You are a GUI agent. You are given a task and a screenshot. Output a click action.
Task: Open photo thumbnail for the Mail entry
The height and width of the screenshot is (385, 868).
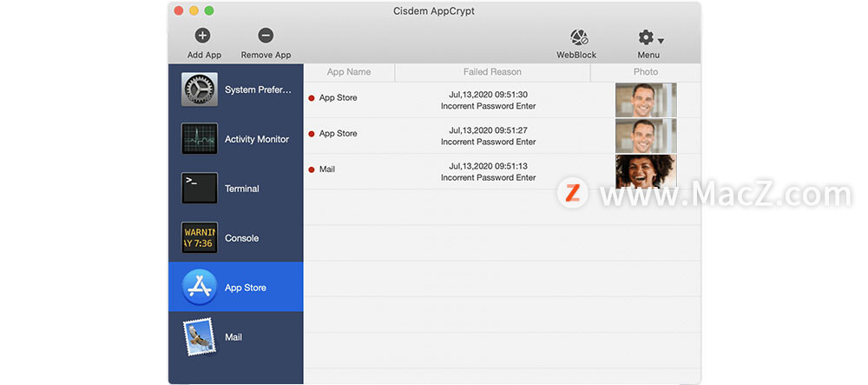(x=646, y=171)
